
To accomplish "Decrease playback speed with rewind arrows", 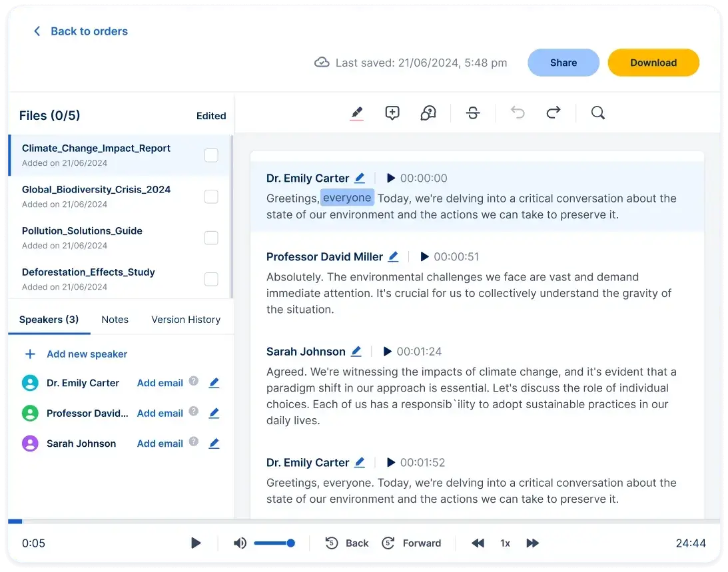I will 478,543.
